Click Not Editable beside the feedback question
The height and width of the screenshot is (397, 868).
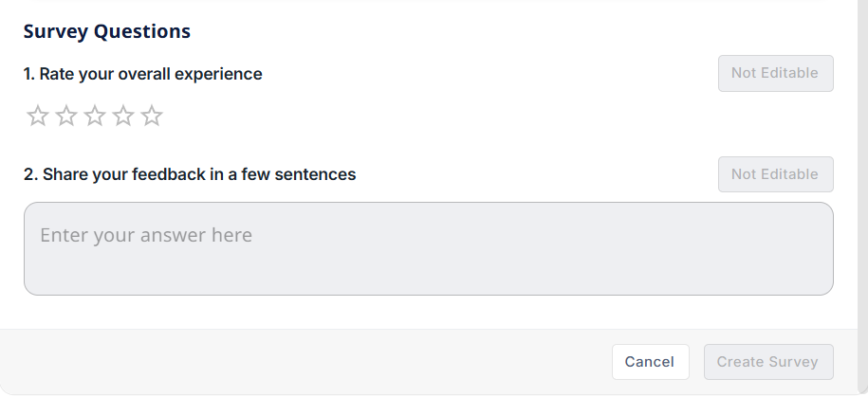775,174
